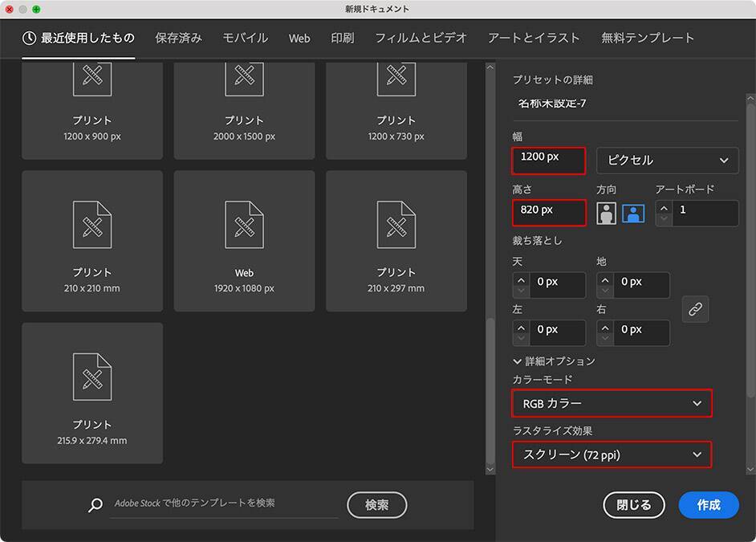Click the 閉じる button
The image size is (756, 542).
634,505
